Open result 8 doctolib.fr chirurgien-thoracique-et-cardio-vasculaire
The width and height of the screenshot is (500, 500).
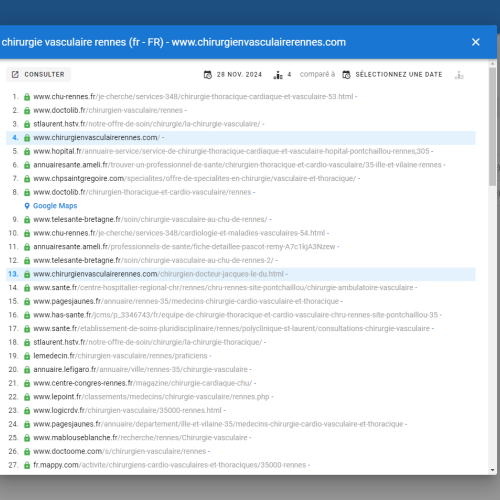point(142,192)
